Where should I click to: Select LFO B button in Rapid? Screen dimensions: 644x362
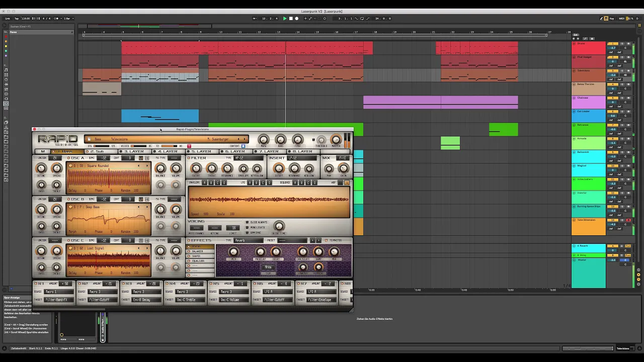tap(256, 183)
